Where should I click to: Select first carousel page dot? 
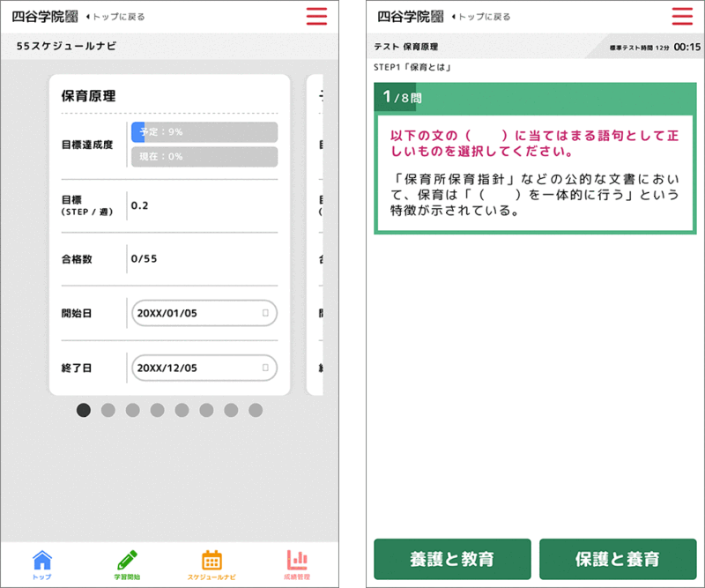[x=84, y=410]
